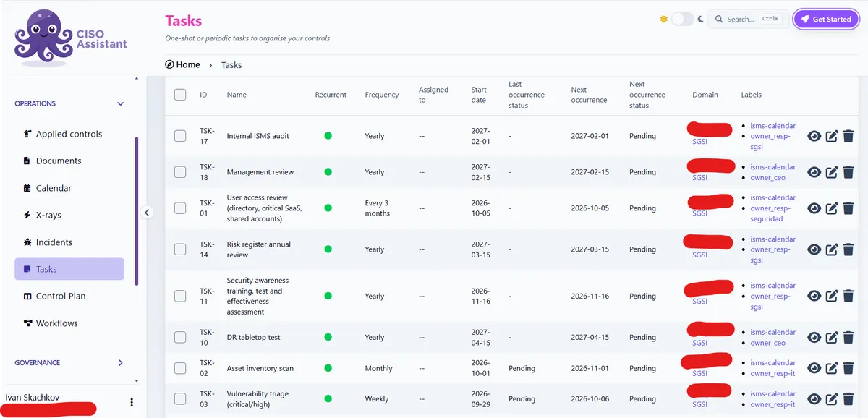Click the Every 3 months frequency cell
The height and width of the screenshot is (418, 868).
click(377, 208)
